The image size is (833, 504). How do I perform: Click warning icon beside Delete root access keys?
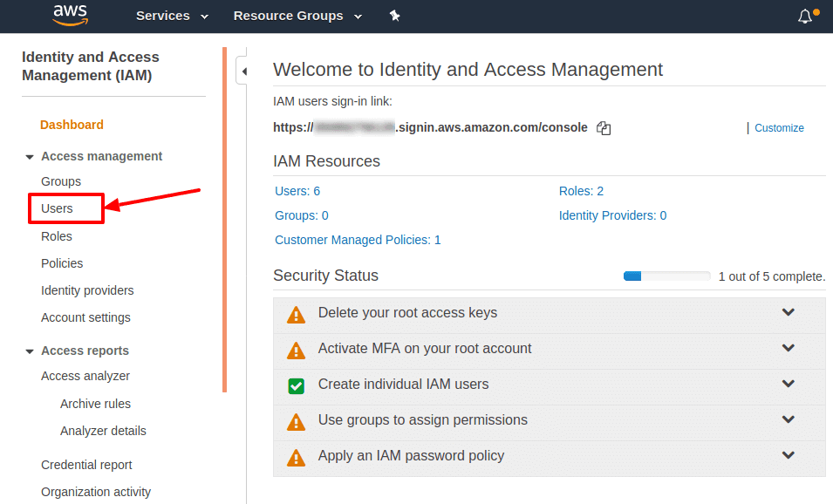(x=297, y=315)
